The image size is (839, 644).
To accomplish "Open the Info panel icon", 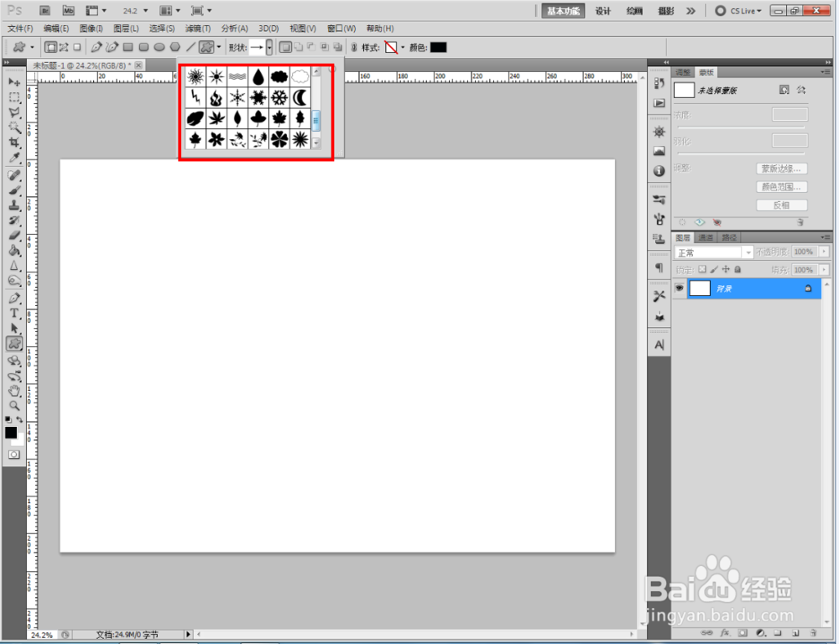I will pyautogui.click(x=659, y=170).
